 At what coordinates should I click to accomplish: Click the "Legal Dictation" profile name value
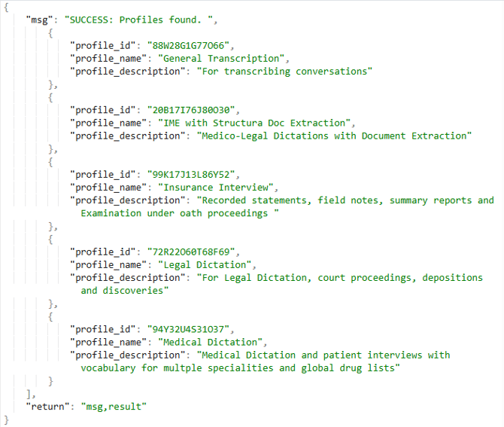click(x=207, y=265)
